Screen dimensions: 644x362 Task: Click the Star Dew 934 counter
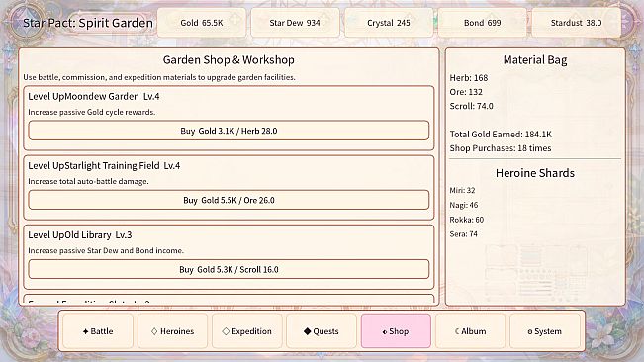point(295,23)
